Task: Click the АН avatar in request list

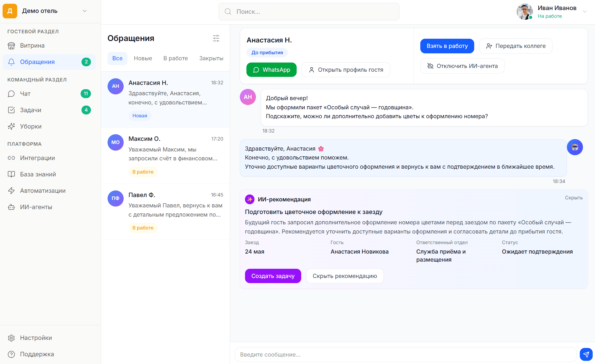Action: (x=116, y=86)
